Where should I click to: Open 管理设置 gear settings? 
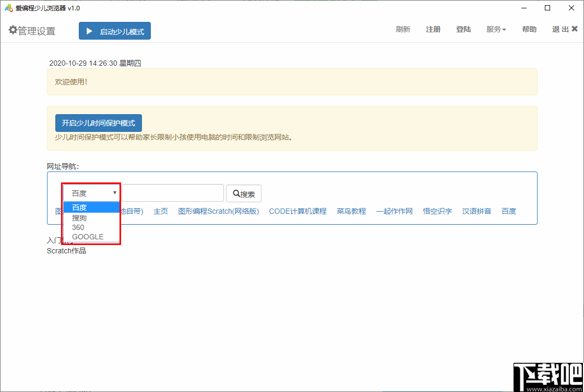(32, 31)
